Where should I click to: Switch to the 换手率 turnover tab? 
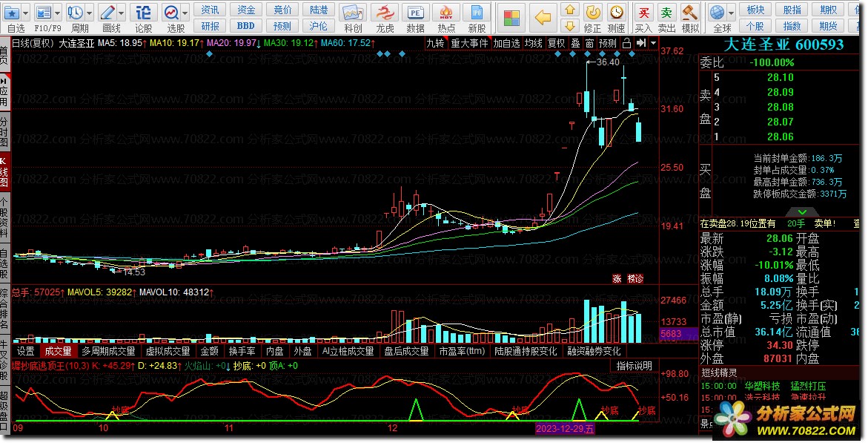point(242,352)
